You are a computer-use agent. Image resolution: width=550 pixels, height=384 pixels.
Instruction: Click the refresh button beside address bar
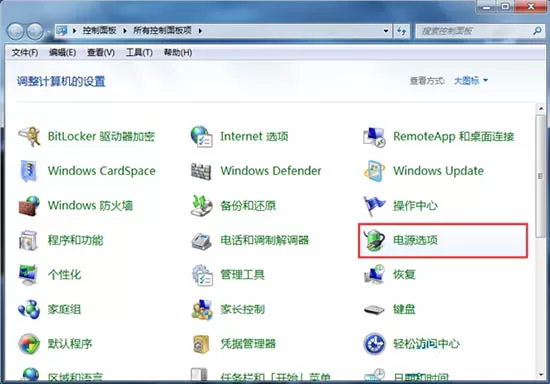click(x=402, y=31)
